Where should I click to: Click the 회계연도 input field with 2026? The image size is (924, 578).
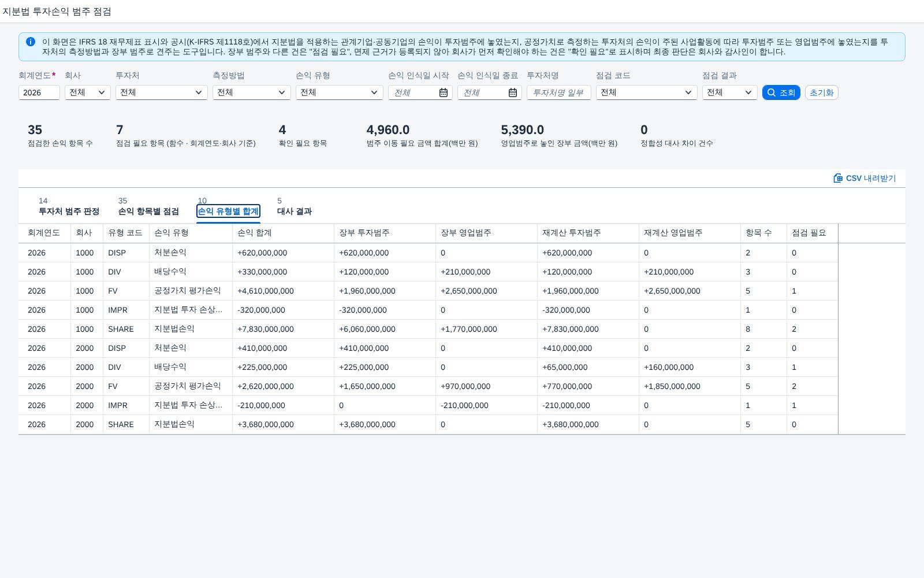(39, 92)
